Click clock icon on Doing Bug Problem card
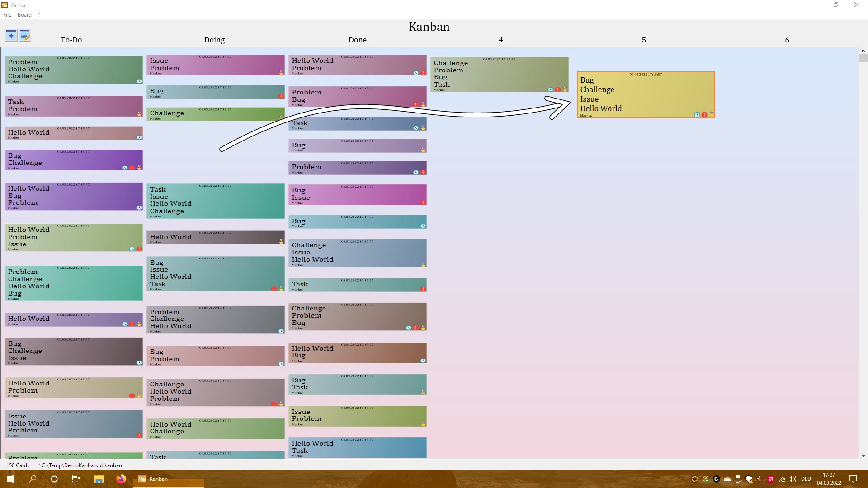Viewport: 868px width, 488px height. [x=281, y=364]
